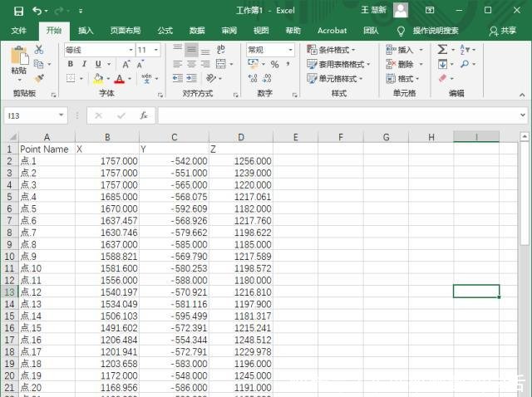Expand the number format combo box

pyautogui.click(x=290, y=50)
